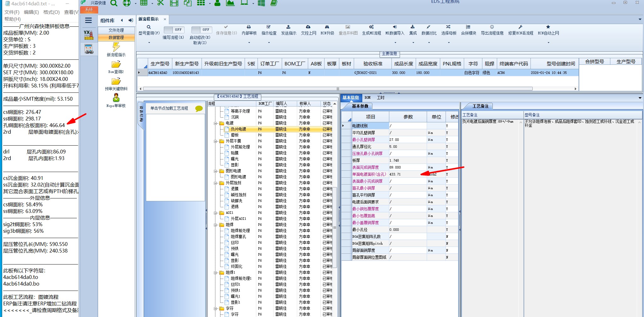Click the green book icon in top toolbar
This screenshot has width=644, height=317.
(x=274, y=3)
